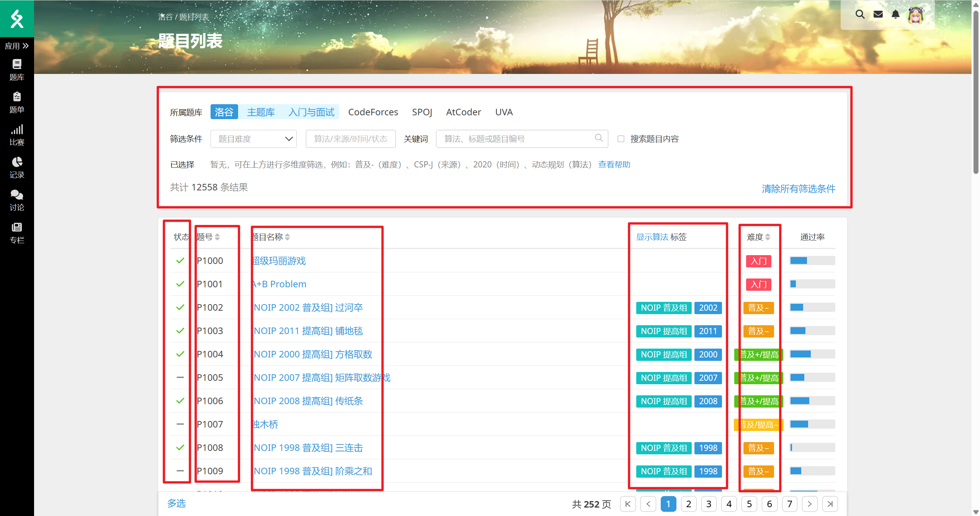The width and height of the screenshot is (980, 516).
Task: Toggle 多选 multi-select mode
Action: point(176,503)
